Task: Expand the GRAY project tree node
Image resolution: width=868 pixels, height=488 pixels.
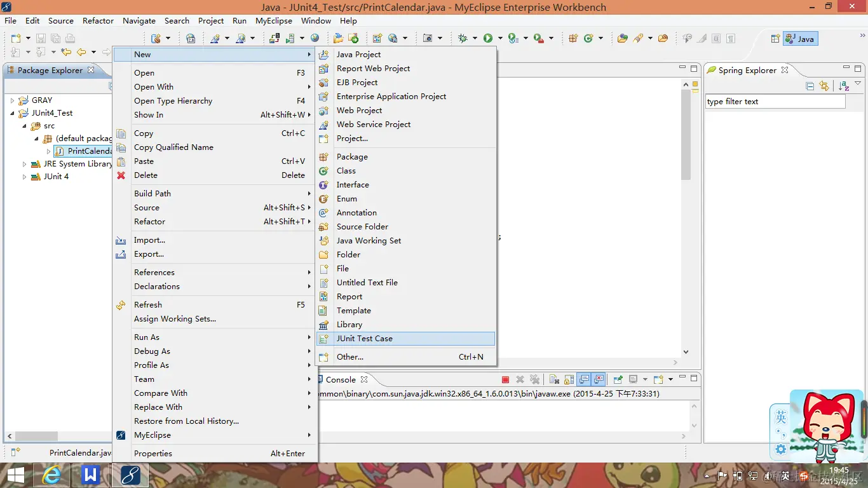Action: pyautogui.click(x=12, y=100)
